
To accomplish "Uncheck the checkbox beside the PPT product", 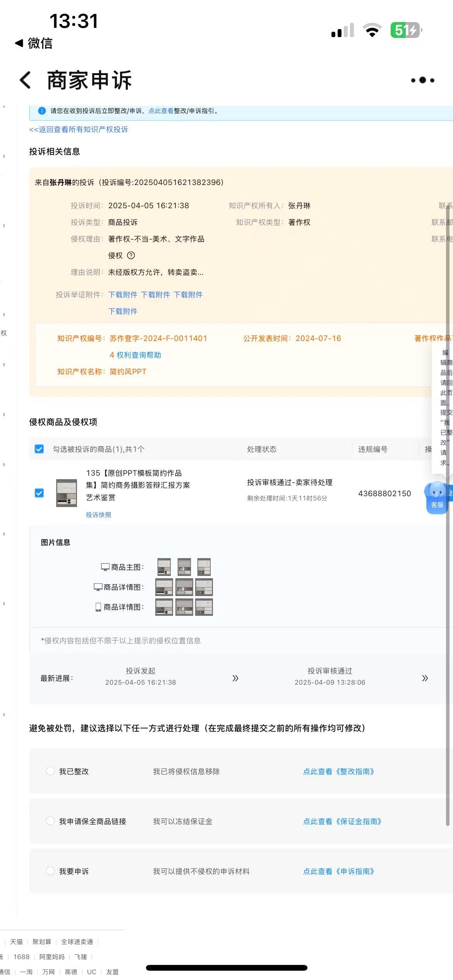I will pos(39,493).
